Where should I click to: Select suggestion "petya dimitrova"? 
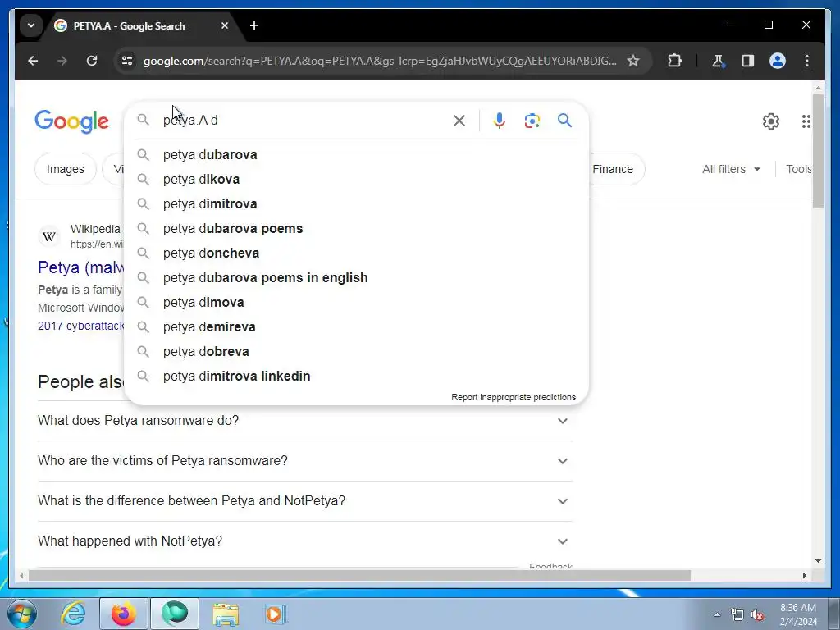pos(356,204)
